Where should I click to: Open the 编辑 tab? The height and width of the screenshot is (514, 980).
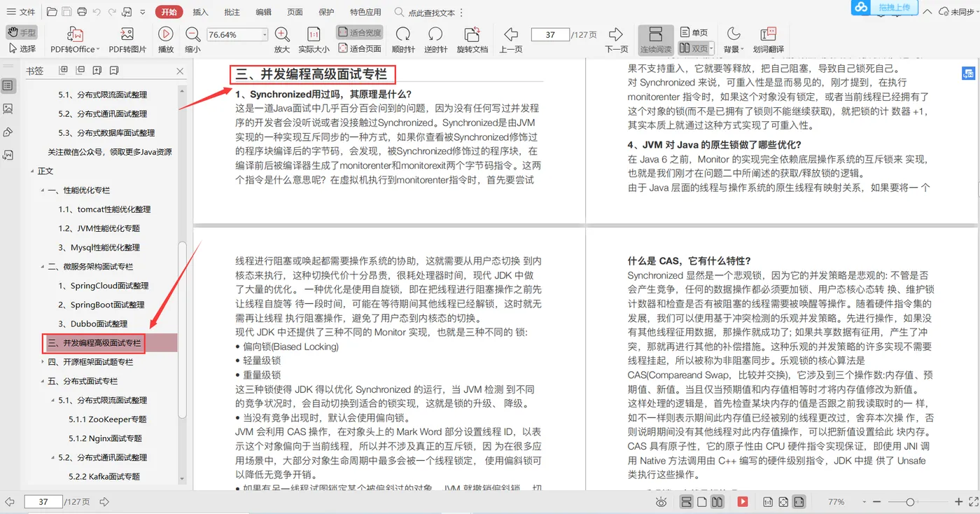[x=263, y=12]
